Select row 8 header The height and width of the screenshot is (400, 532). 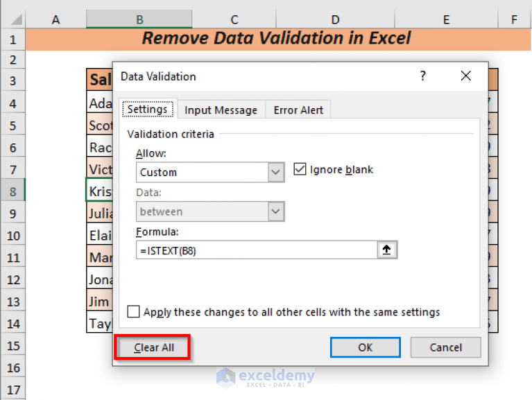tap(13, 191)
